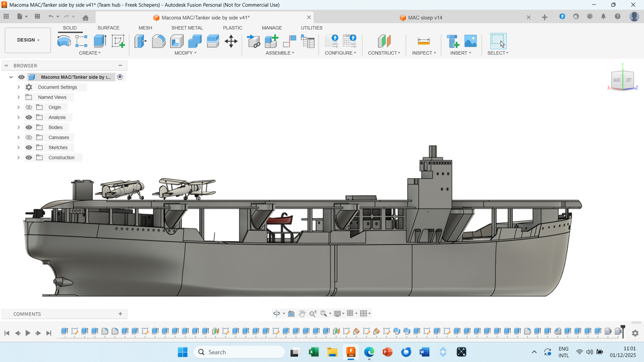Play the design timeline

pyautogui.click(x=28, y=333)
